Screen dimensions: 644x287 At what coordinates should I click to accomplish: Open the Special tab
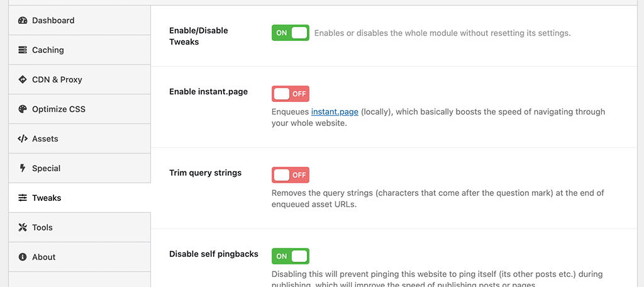(80, 168)
